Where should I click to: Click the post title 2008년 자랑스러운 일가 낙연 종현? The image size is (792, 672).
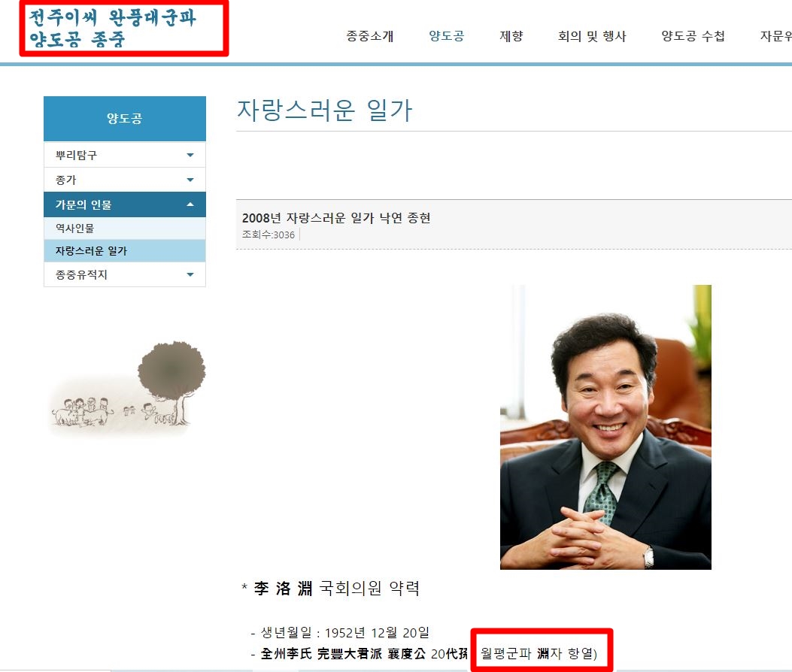(336, 217)
